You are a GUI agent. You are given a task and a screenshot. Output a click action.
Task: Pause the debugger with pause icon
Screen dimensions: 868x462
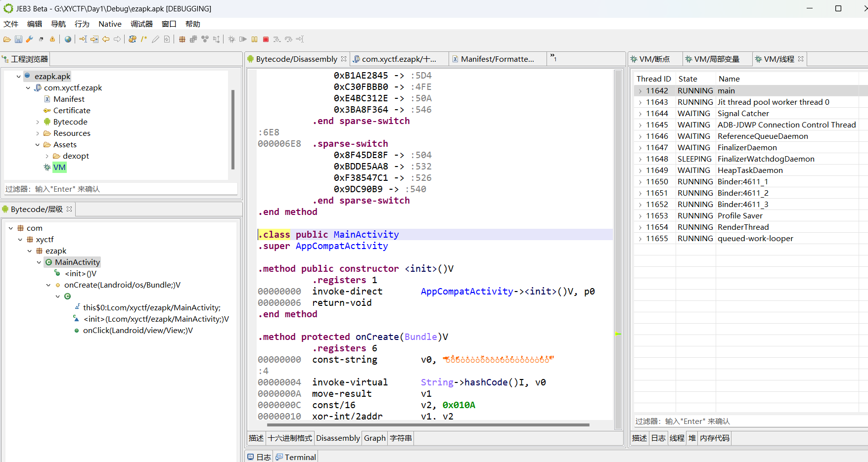[x=254, y=39]
